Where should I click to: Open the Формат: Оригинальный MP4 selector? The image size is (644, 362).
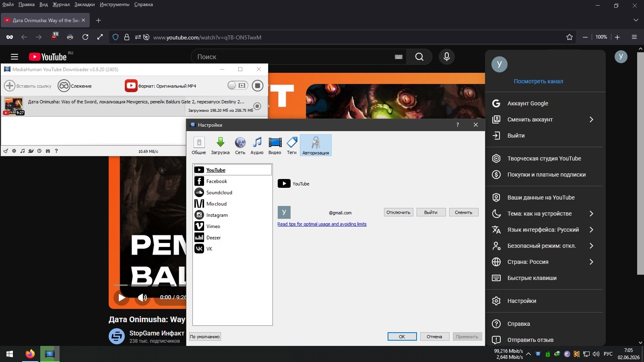(161, 86)
